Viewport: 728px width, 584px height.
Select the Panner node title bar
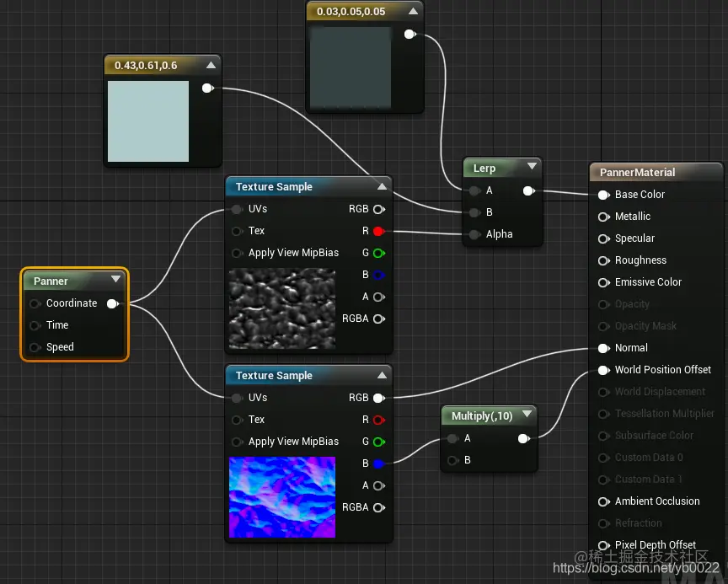(x=74, y=281)
